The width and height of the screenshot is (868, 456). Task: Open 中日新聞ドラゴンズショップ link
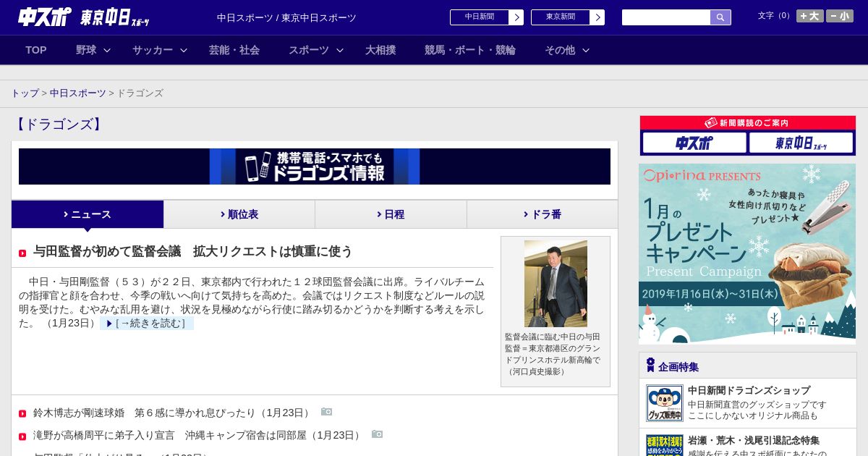[x=749, y=390]
